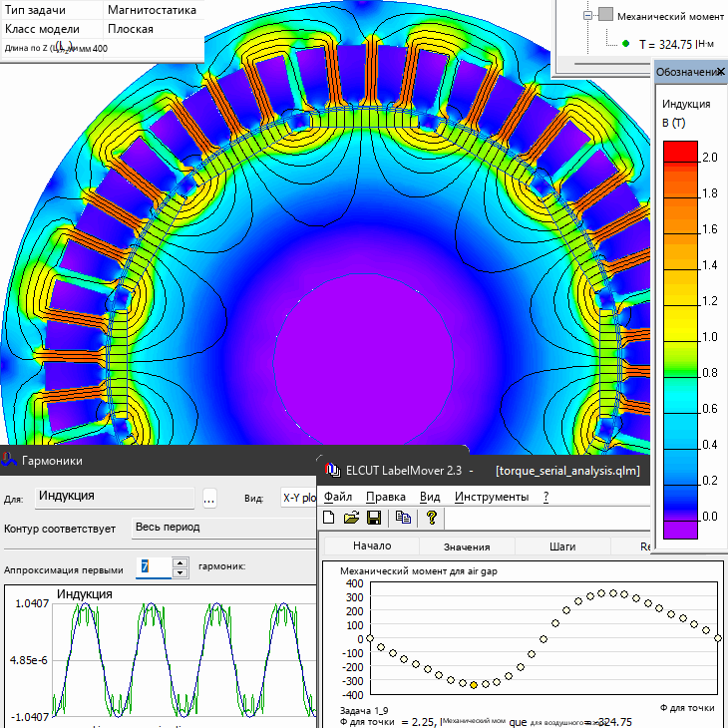Open help via yellow question mark icon

pyautogui.click(x=432, y=518)
